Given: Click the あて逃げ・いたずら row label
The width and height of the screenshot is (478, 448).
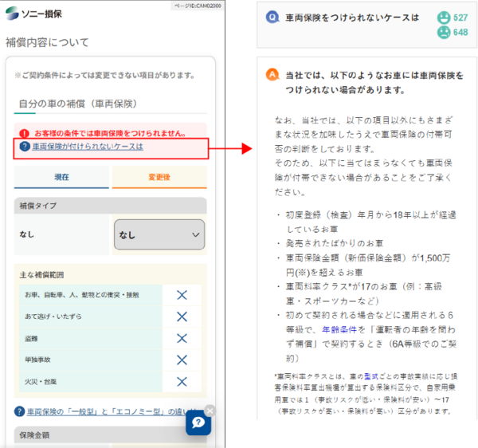Looking at the screenshot, I should click(x=53, y=316).
